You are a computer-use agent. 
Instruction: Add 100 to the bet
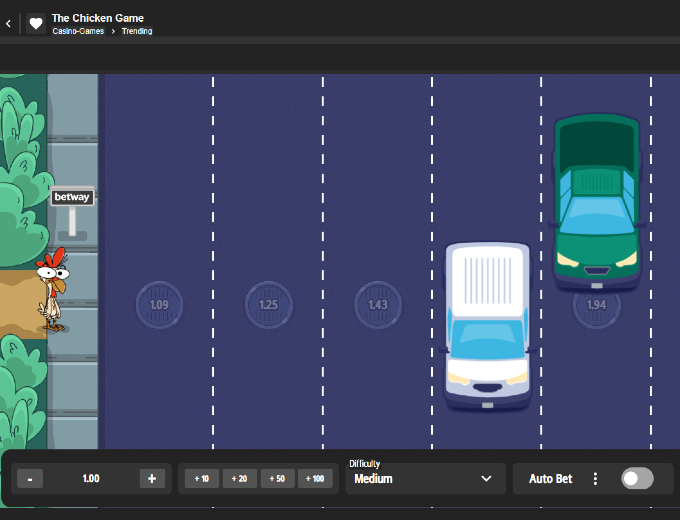316,479
